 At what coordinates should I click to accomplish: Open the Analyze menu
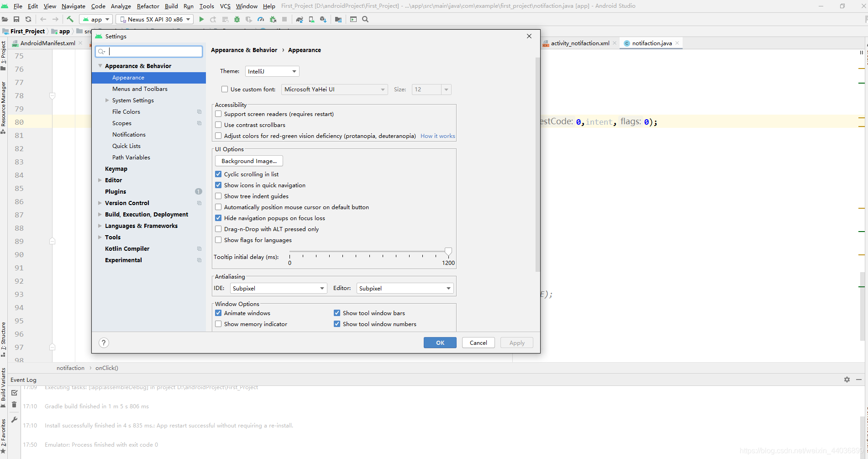click(121, 6)
